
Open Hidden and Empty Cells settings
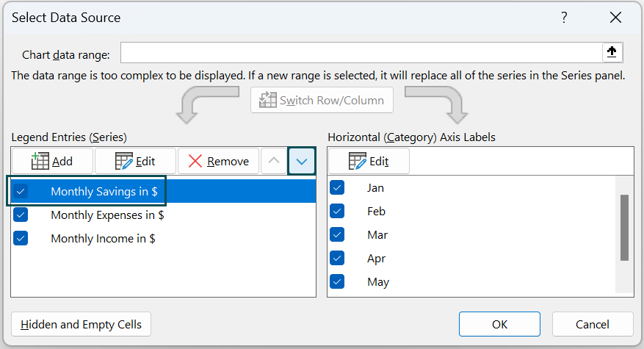click(81, 324)
